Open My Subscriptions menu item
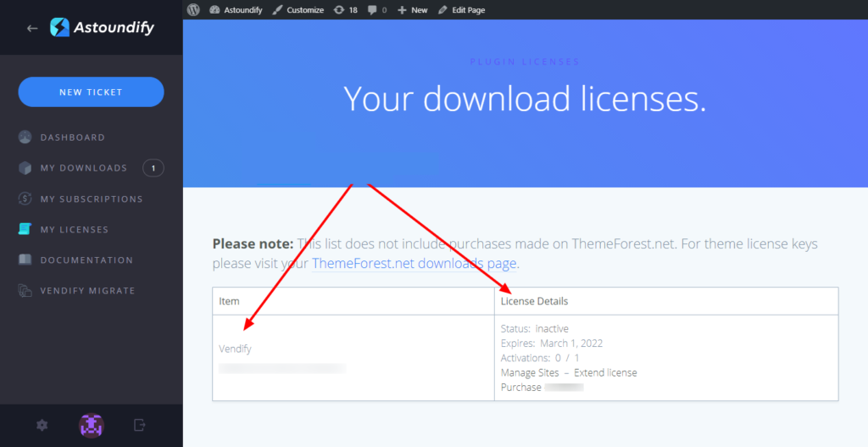The width and height of the screenshot is (868, 447). (92, 198)
